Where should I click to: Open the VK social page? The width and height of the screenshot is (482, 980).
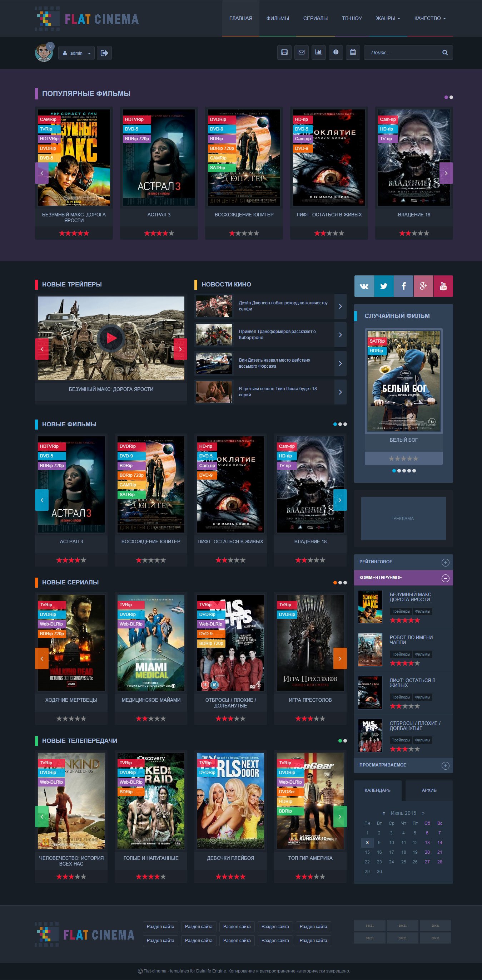point(364,286)
